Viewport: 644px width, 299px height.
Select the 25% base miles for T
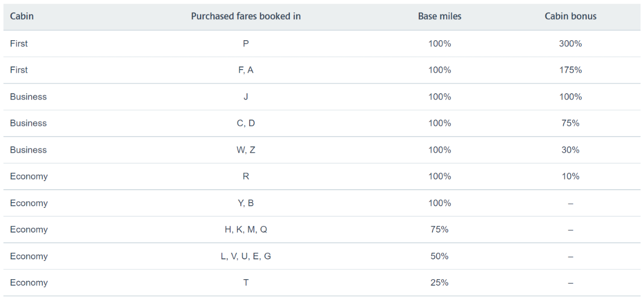point(440,282)
